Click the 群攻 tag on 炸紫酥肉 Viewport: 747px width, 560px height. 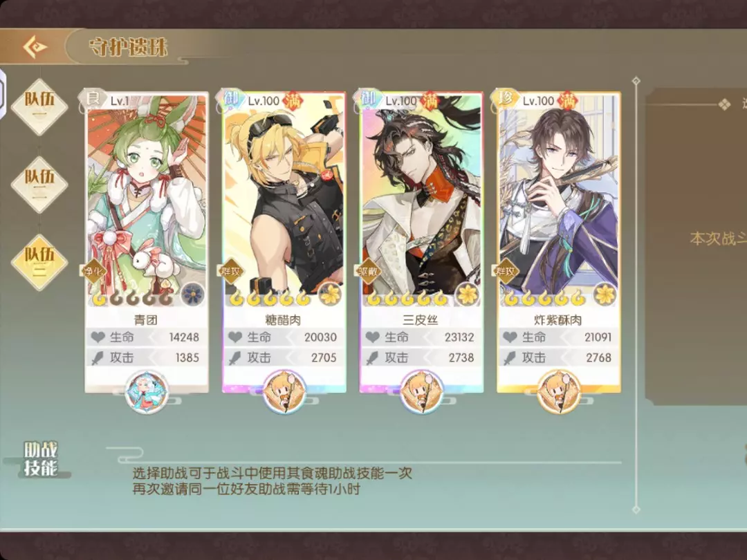[505, 272]
